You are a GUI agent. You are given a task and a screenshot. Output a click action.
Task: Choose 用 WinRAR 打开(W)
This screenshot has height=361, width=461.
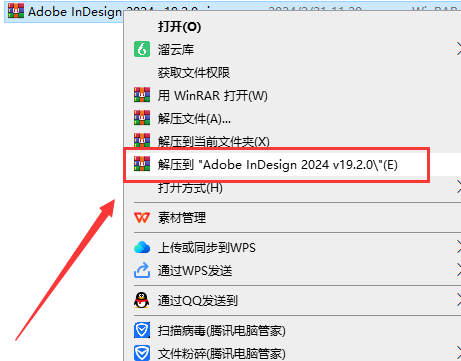tap(213, 96)
